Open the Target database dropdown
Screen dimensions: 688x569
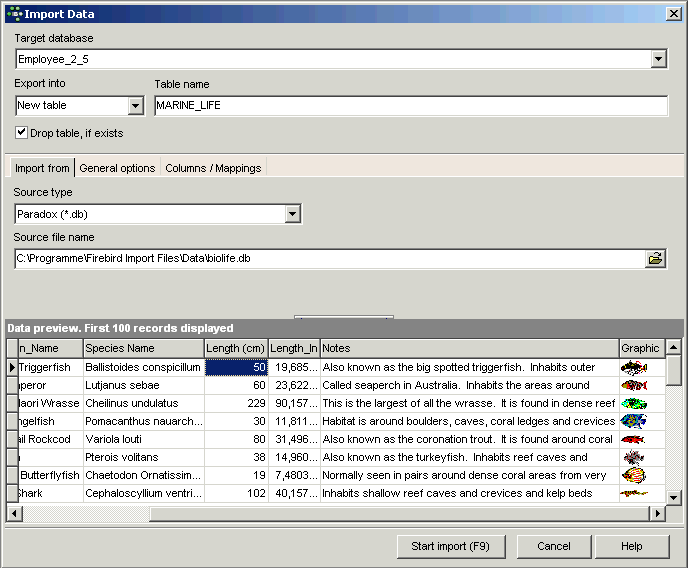pyautogui.click(x=658, y=60)
